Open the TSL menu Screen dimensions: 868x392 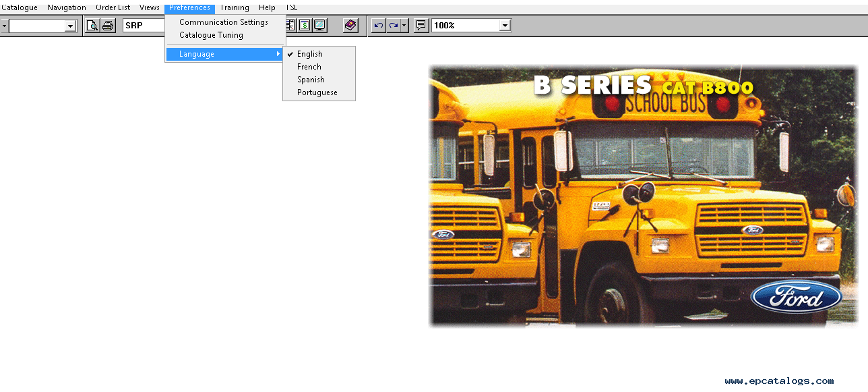(292, 7)
